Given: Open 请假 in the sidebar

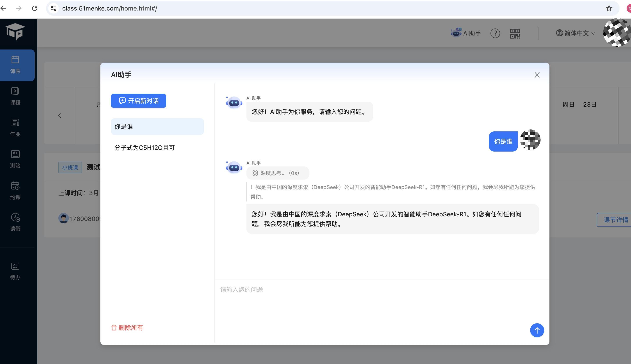Looking at the screenshot, I should pos(15,222).
